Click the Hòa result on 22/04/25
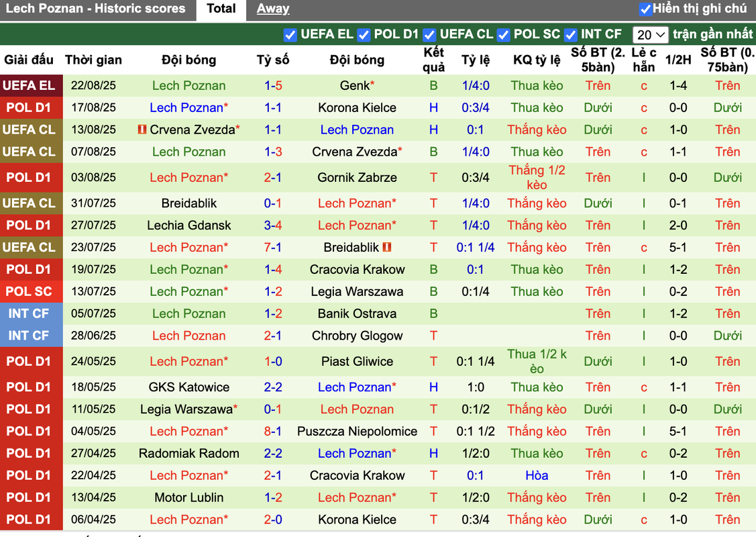The image size is (756, 537). (x=537, y=475)
